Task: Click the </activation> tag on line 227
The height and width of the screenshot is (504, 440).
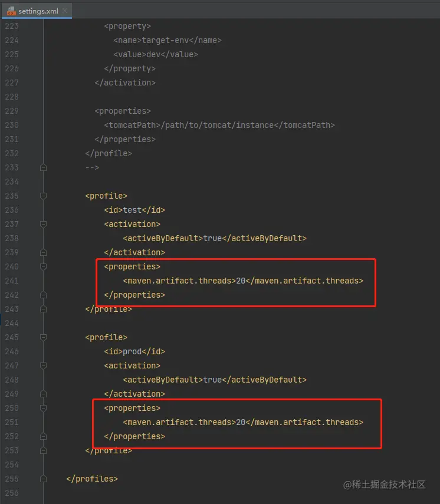Action: click(x=125, y=83)
